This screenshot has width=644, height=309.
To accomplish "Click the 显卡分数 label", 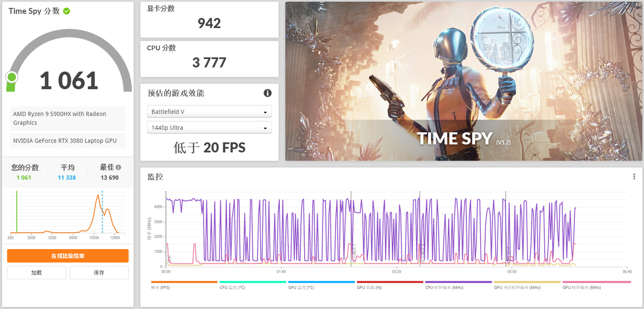I will click(161, 9).
